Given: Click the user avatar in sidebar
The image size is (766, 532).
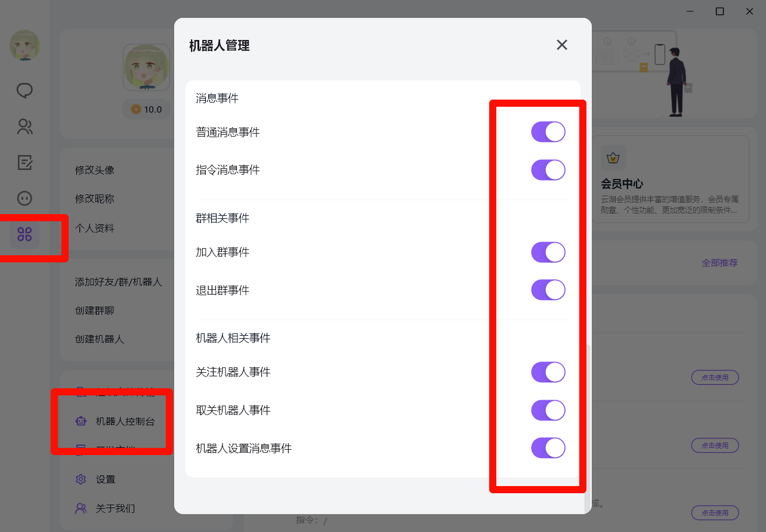Looking at the screenshot, I should pyautogui.click(x=24, y=45).
